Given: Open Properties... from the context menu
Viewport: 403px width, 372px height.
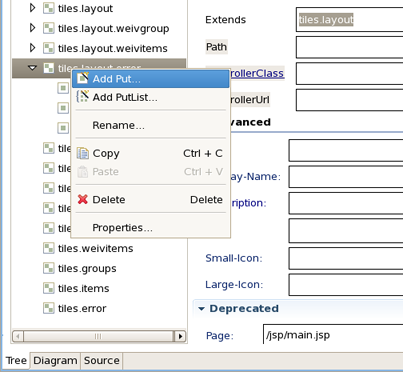Looking at the screenshot, I should click(x=151, y=228).
